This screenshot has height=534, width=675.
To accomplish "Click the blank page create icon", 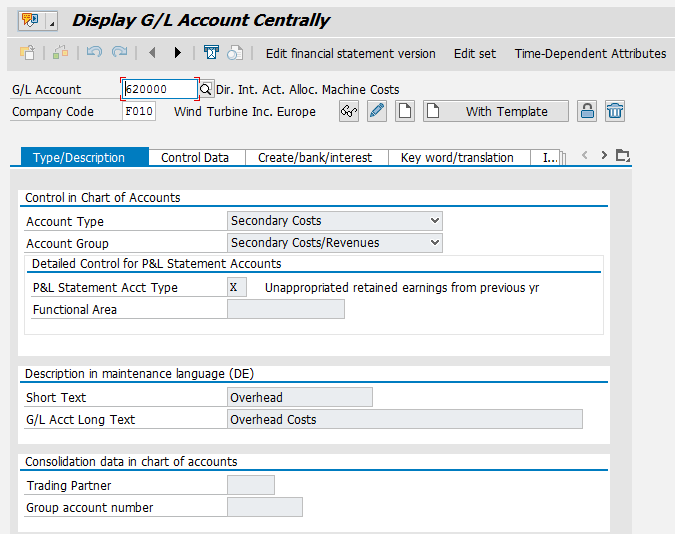I will [x=404, y=111].
